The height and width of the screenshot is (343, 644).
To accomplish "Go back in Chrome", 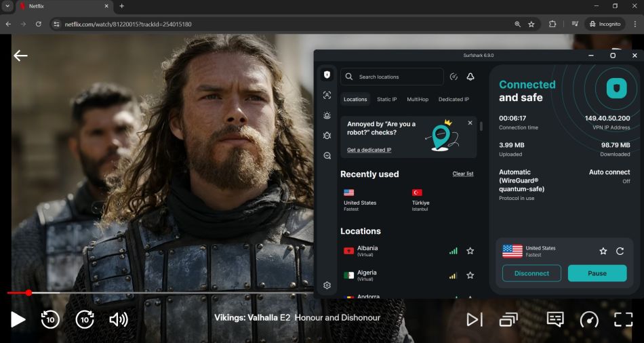I will [8, 24].
